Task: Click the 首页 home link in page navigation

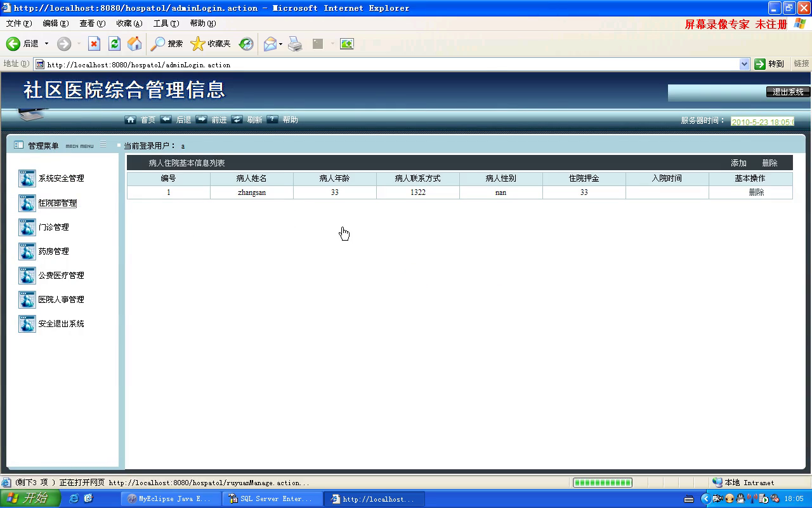Action: click(148, 120)
